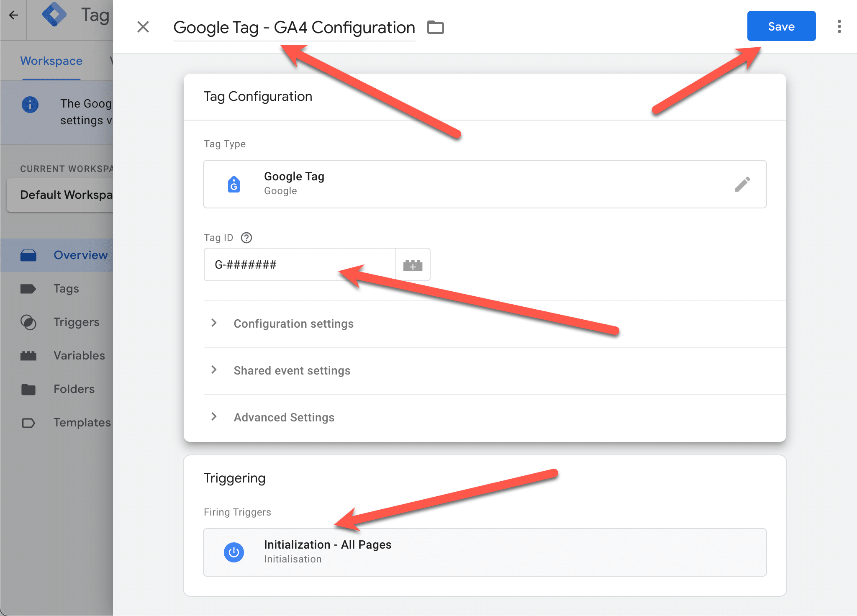The image size is (857, 616).
Task: Click the Advanced Settings label
Action: [284, 417]
